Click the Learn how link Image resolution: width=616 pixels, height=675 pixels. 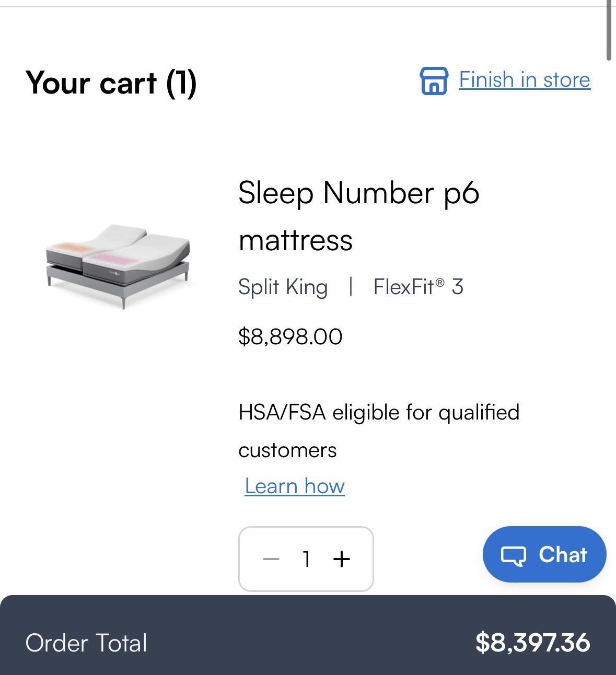click(294, 485)
